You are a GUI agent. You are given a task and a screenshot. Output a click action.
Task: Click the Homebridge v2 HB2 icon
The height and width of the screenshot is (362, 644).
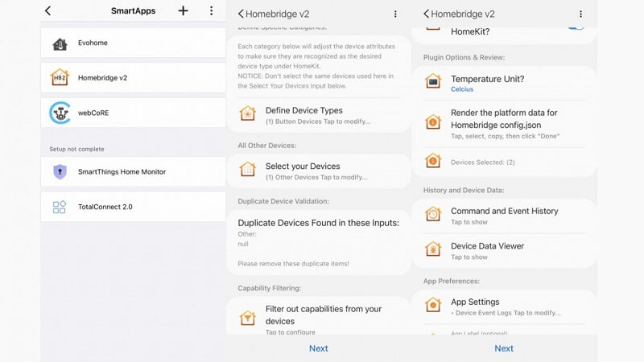(60, 77)
